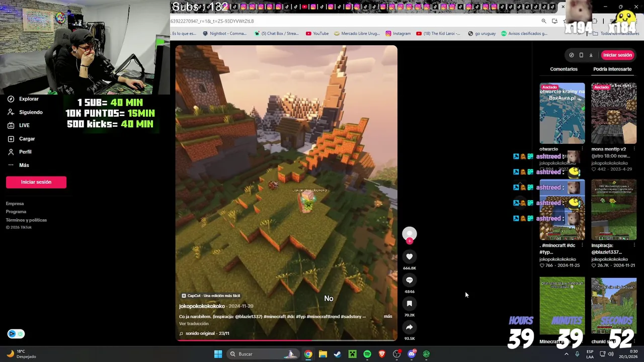Open the 'mona mentlp v2' video thumbnail

pyautogui.click(x=614, y=113)
